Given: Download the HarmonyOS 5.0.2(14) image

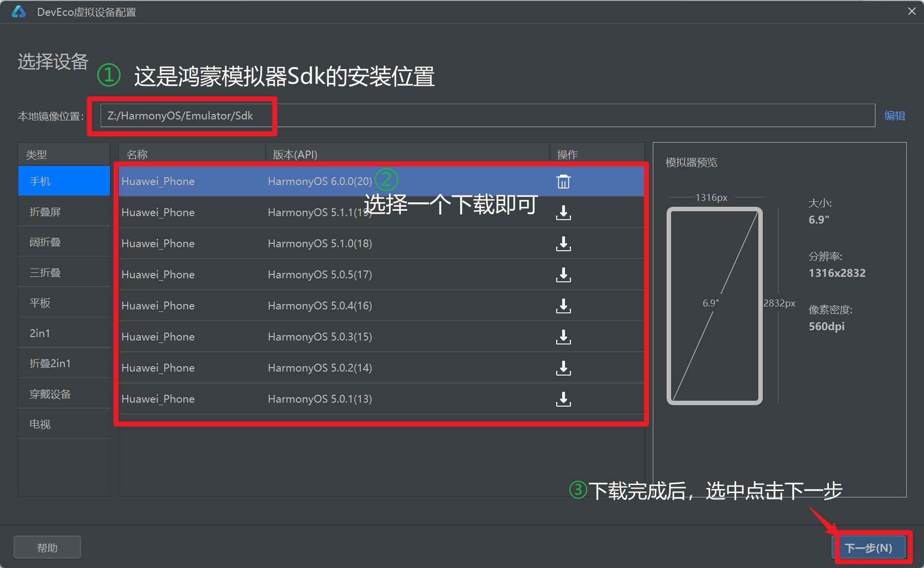Looking at the screenshot, I should point(563,368).
